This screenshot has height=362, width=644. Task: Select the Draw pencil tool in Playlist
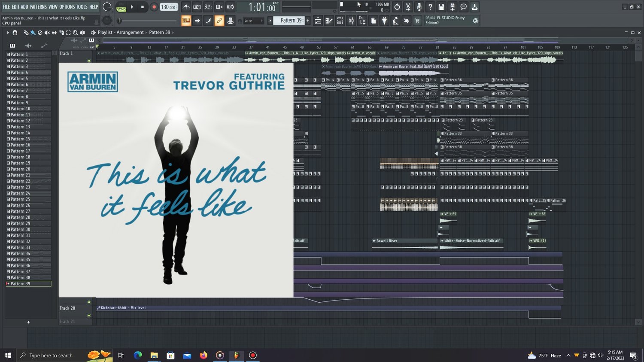[26, 33]
